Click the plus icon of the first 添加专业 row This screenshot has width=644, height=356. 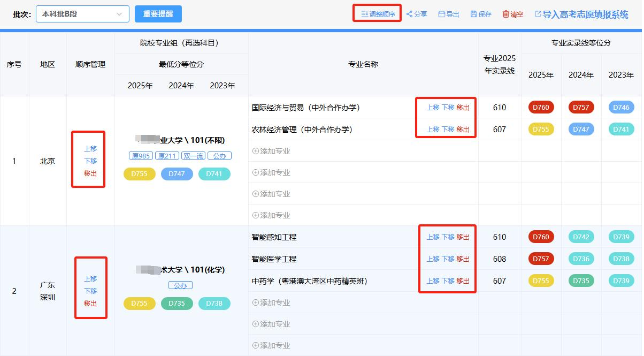(x=255, y=151)
